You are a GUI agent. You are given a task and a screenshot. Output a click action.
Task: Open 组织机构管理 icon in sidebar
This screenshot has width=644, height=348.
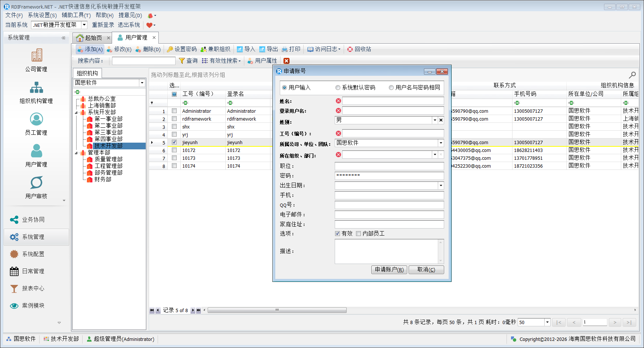pyautogui.click(x=36, y=87)
